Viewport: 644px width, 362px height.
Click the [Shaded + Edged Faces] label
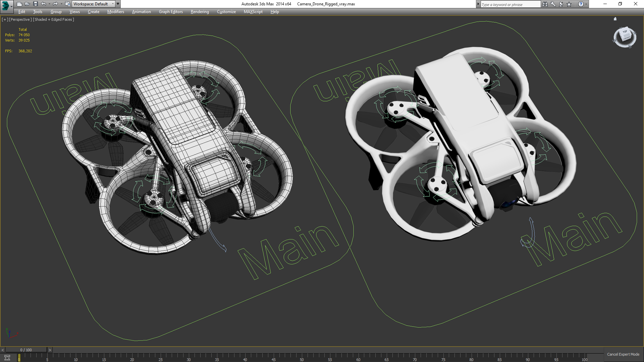[x=53, y=19]
